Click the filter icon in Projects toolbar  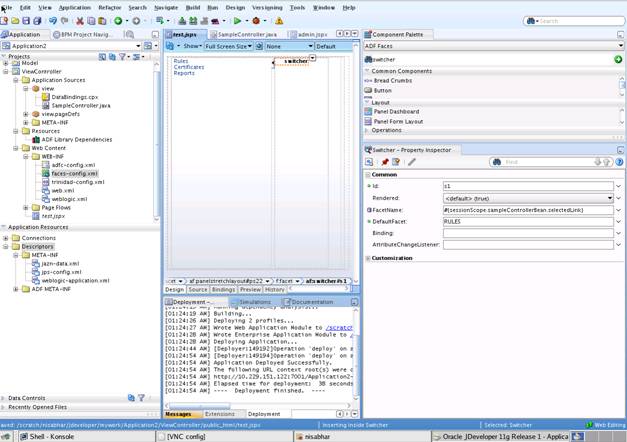pos(122,57)
